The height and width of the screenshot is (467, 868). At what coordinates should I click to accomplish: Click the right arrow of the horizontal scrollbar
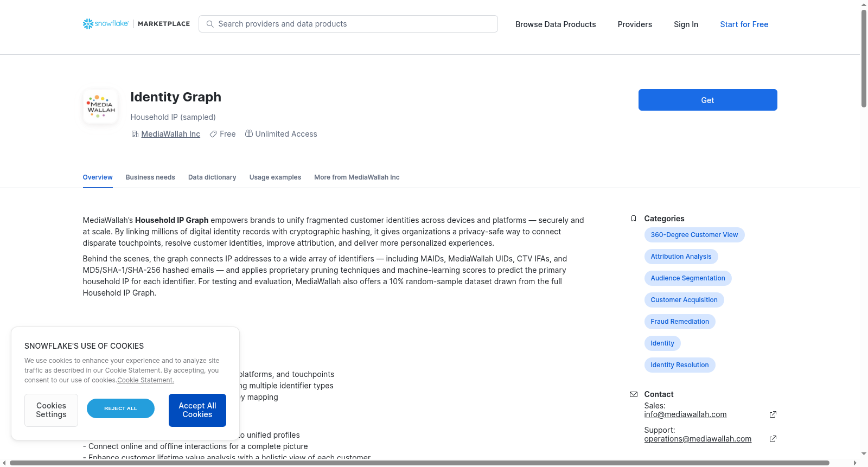click(856, 463)
